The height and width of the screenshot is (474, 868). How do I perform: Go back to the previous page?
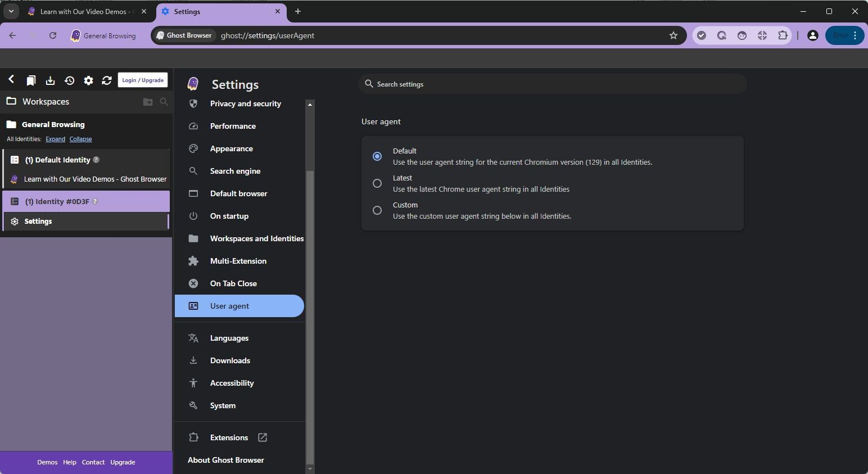pyautogui.click(x=12, y=35)
